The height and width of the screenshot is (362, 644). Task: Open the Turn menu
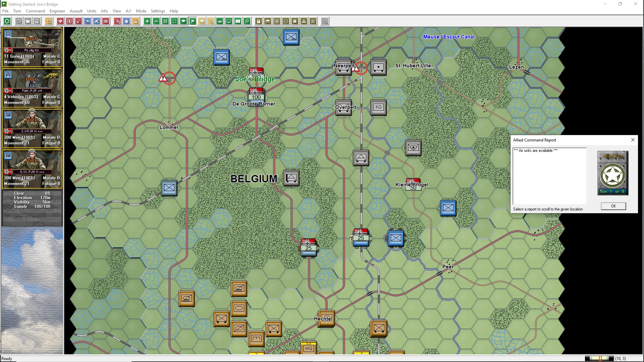click(x=17, y=11)
